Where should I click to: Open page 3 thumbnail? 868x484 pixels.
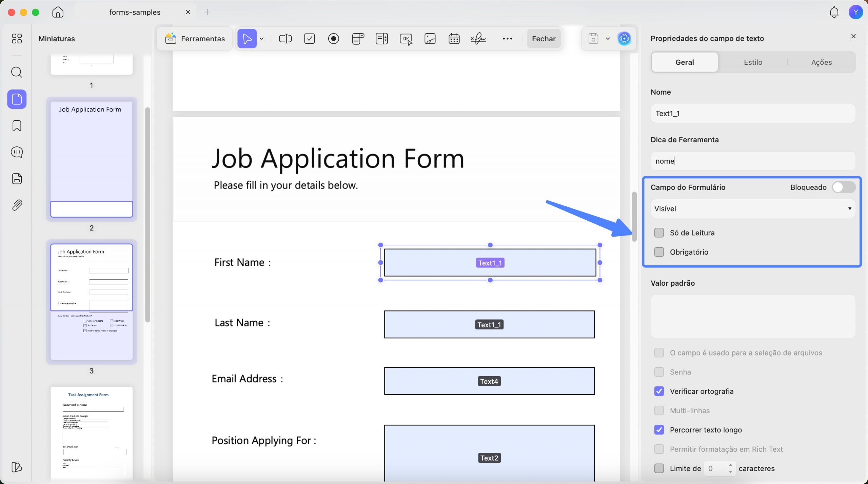click(92, 302)
